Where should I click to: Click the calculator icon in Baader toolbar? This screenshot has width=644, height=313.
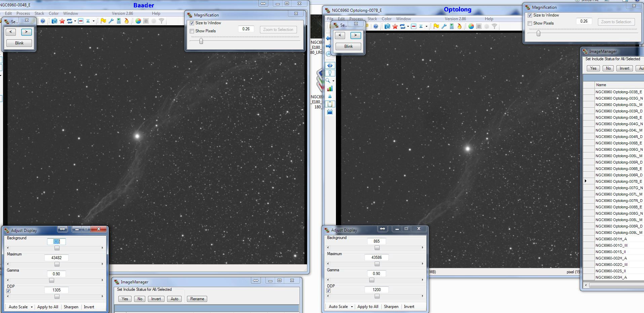tap(119, 21)
